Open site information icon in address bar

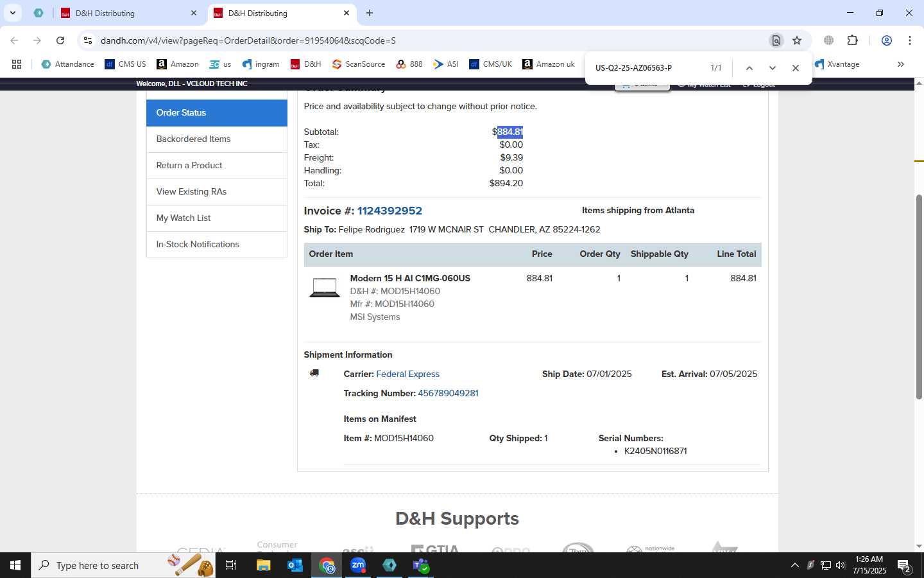(x=88, y=40)
